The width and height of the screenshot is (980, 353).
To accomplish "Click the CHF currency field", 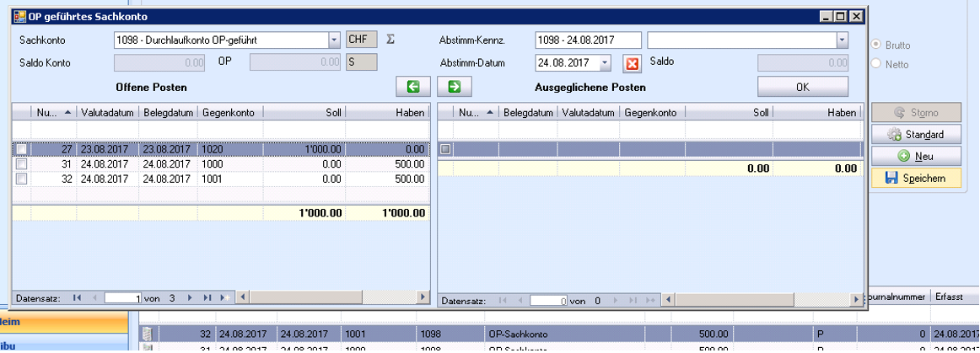I will pyautogui.click(x=362, y=40).
